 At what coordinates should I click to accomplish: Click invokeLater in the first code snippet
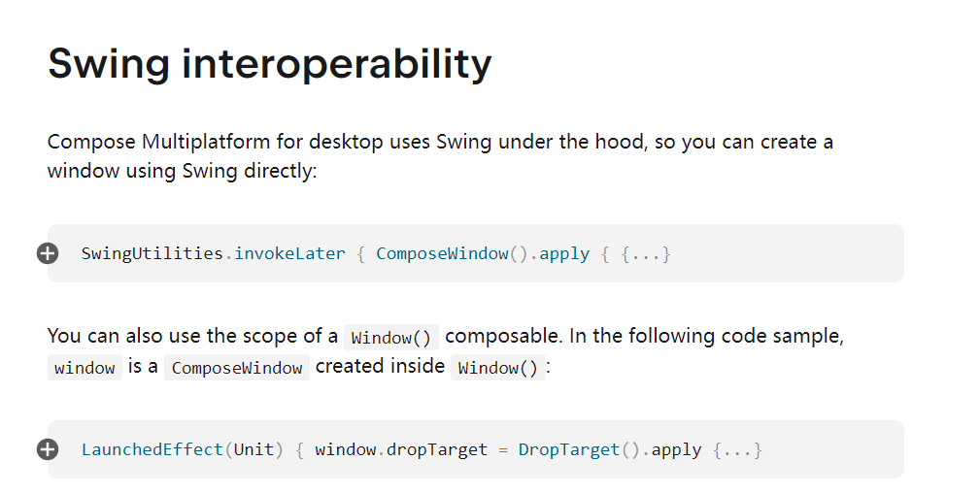[x=289, y=253]
